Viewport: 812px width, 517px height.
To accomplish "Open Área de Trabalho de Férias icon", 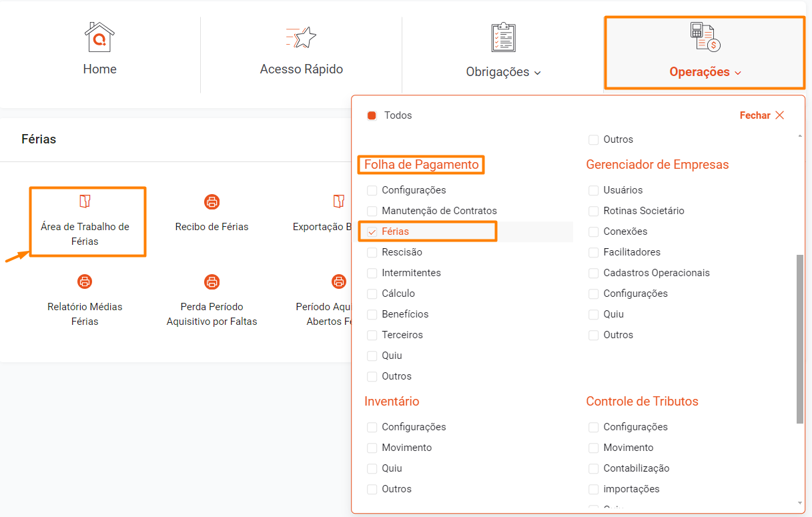I will click(85, 201).
